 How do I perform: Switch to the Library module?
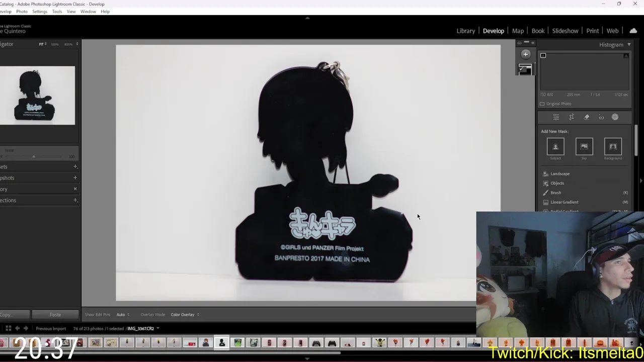[x=466, y=31]
